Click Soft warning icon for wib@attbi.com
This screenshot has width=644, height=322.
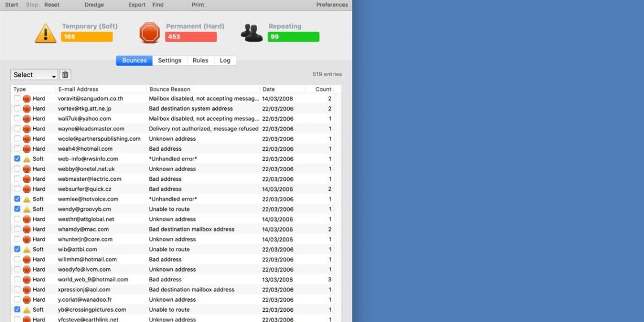(x=27, y=250)
